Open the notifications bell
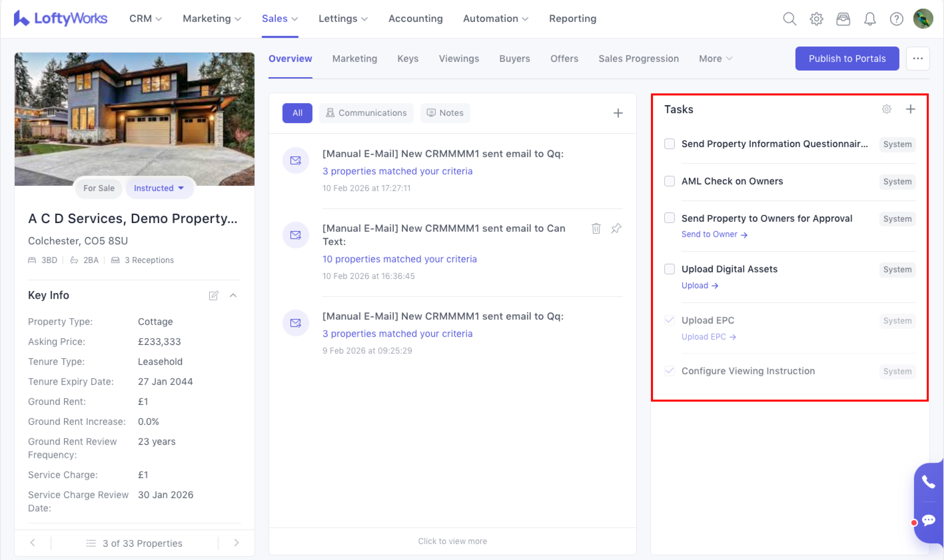 (x=869, y=19)
